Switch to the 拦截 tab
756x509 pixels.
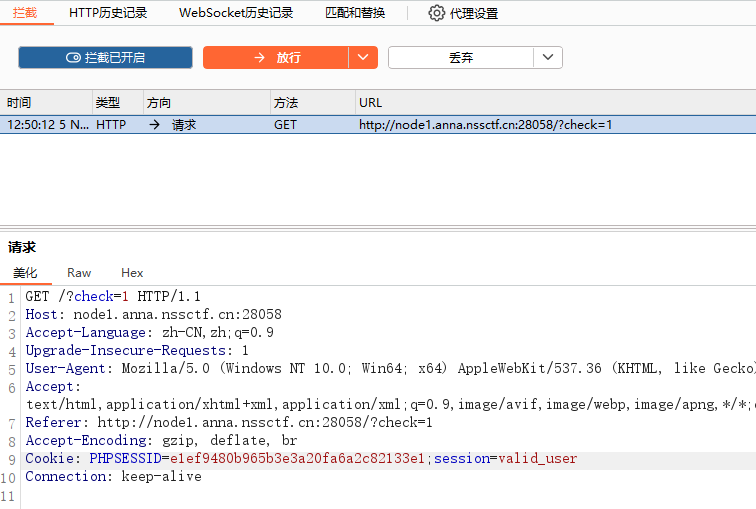(x=25, y=13)
